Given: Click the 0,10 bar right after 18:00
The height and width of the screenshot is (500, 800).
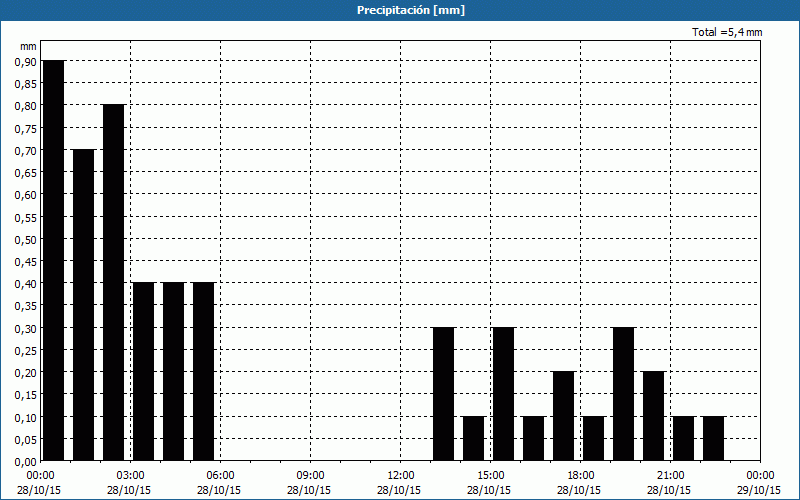Looking at the screenshot, I should pos(594,439).
